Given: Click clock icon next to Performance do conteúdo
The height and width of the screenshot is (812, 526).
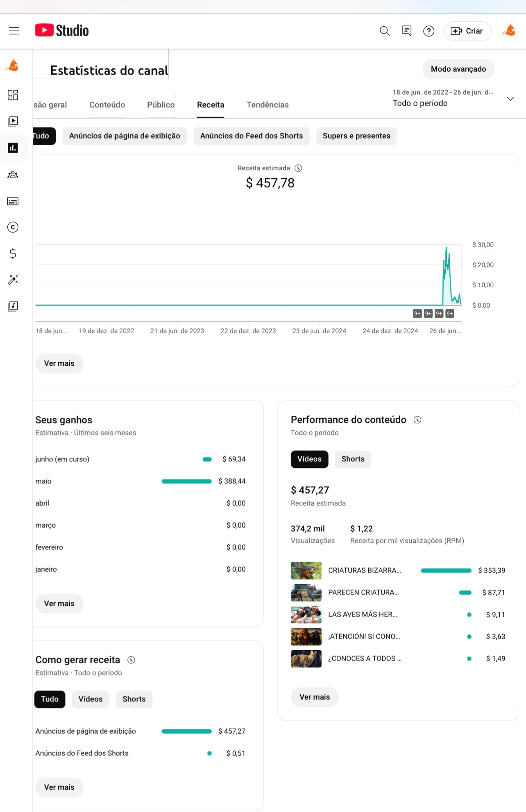Looking at the screenshot, I should coord(417,420).
